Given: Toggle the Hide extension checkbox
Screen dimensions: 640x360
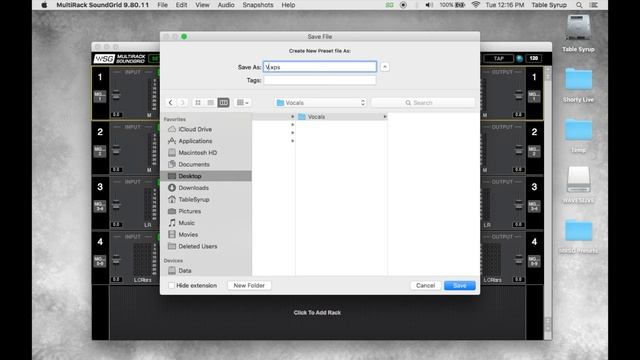Looking at the screenshot, I should tap(171, 285).
